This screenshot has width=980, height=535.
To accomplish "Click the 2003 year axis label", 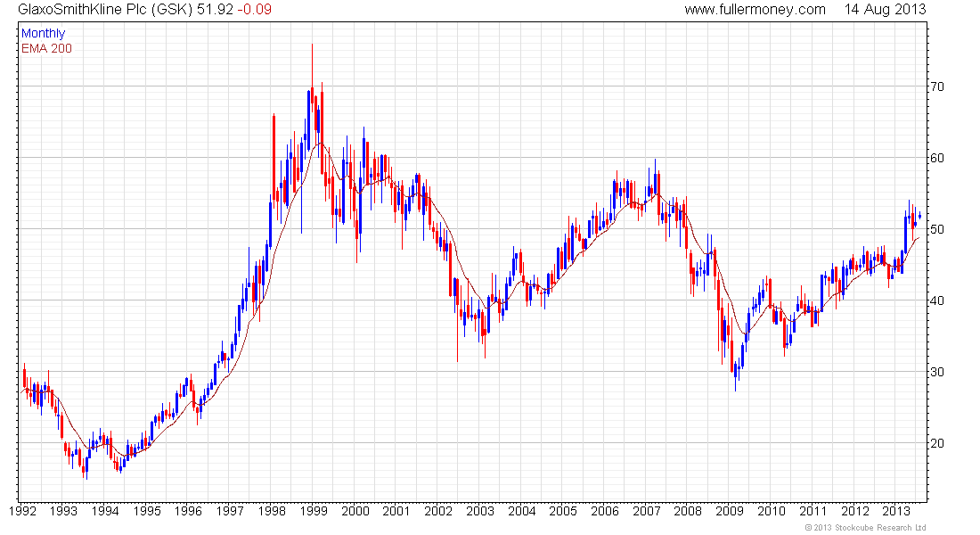I will pyautogui.click(x=480, y=511).
